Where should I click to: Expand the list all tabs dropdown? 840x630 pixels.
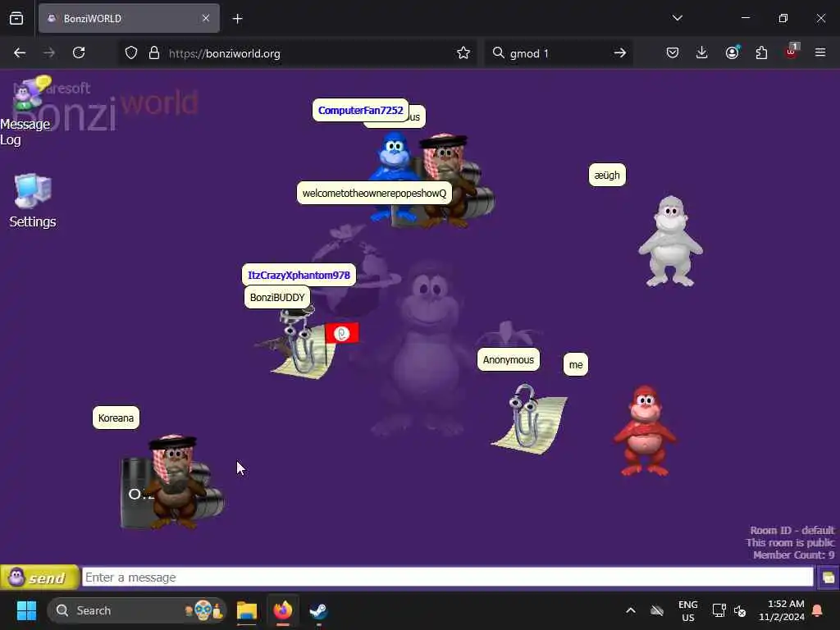click(677, 18)
